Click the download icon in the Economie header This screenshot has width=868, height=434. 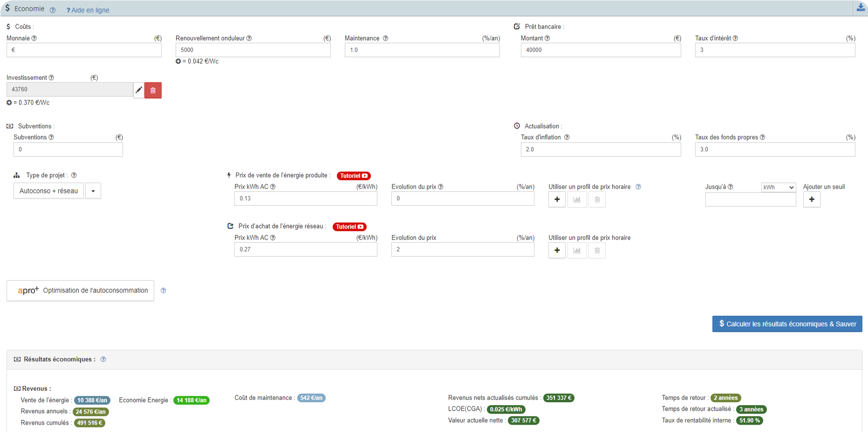861,7
